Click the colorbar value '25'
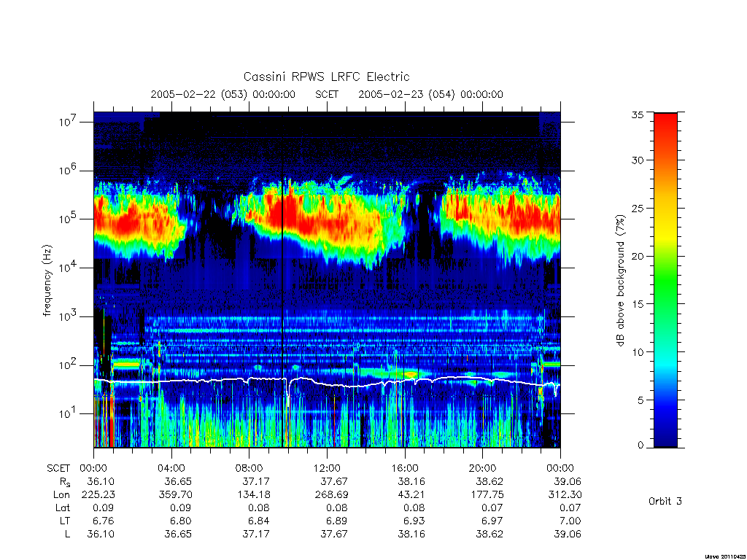747x560 pixels. pyautogui.click(x=638, y=208)
